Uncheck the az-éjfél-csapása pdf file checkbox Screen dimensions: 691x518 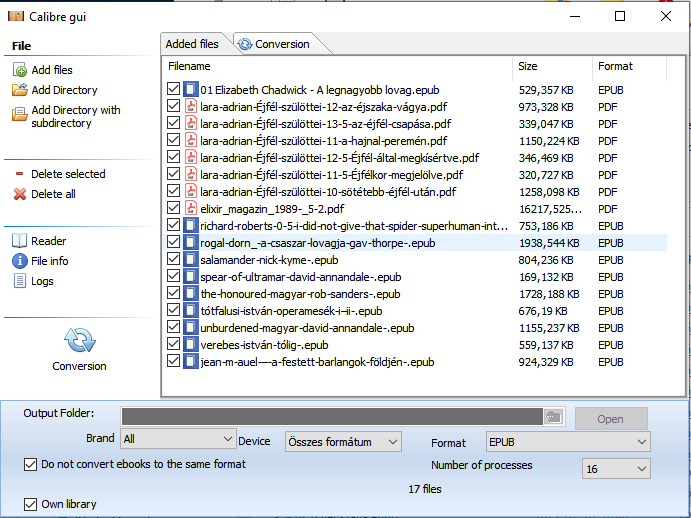[174, 123]
